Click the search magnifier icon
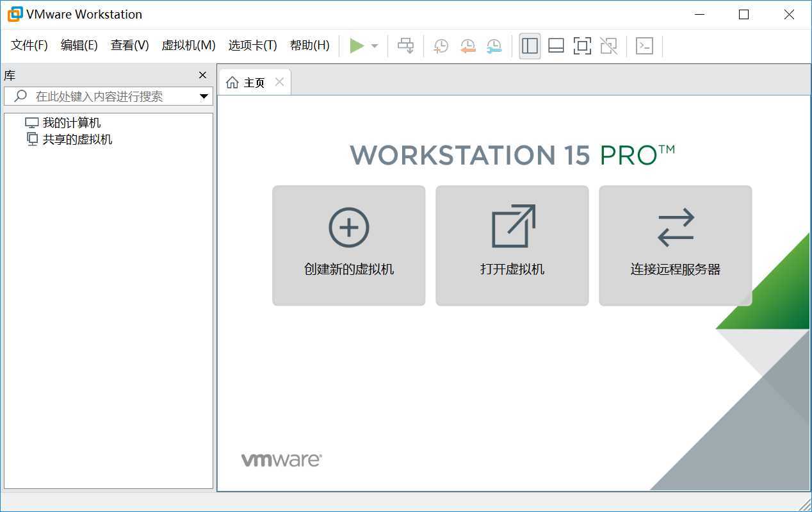This screenshot has height=512, width=812. [x=20, y=96]
